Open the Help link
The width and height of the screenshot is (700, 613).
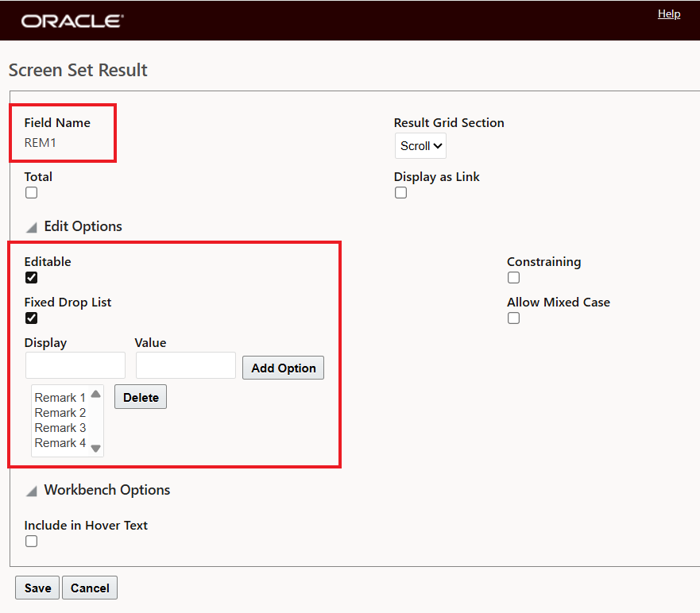tap(669, 13)
